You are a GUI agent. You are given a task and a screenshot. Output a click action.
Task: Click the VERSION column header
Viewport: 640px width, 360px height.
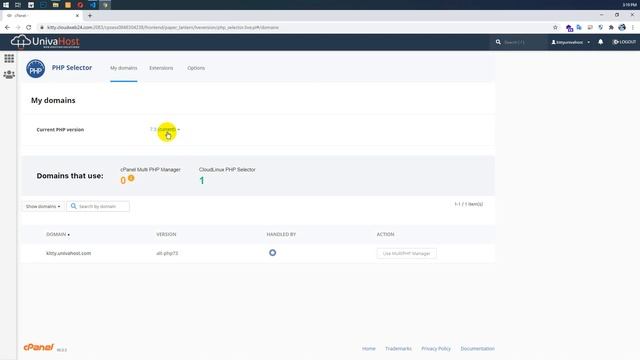tap(166, 234)
